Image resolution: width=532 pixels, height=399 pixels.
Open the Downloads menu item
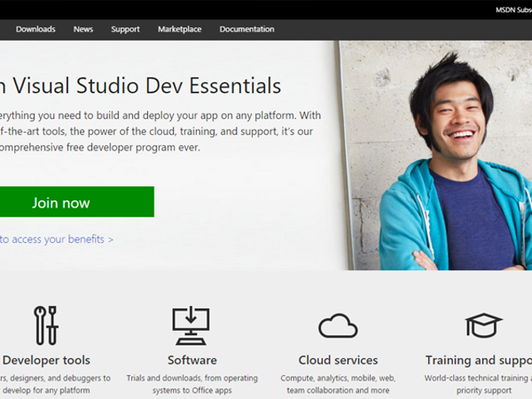coord(36,29)
